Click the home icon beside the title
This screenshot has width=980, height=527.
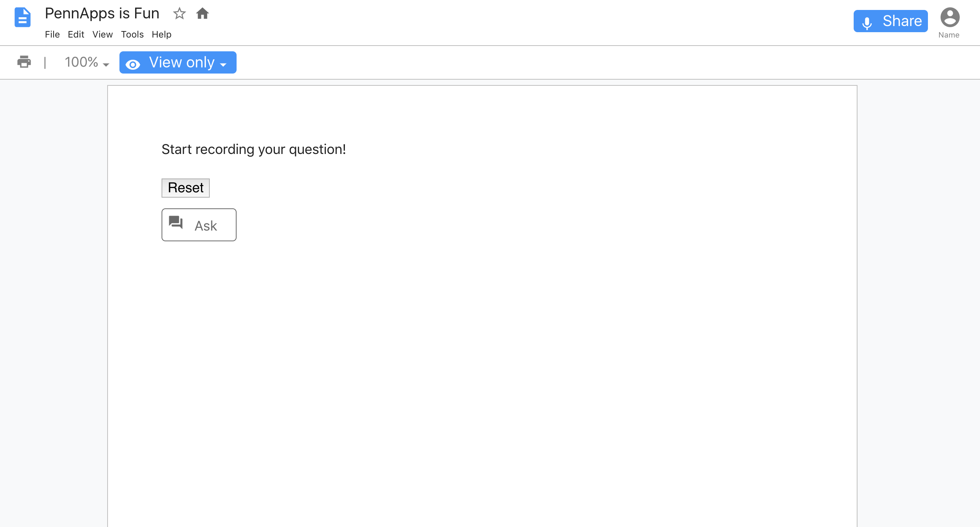click(203, 14)
